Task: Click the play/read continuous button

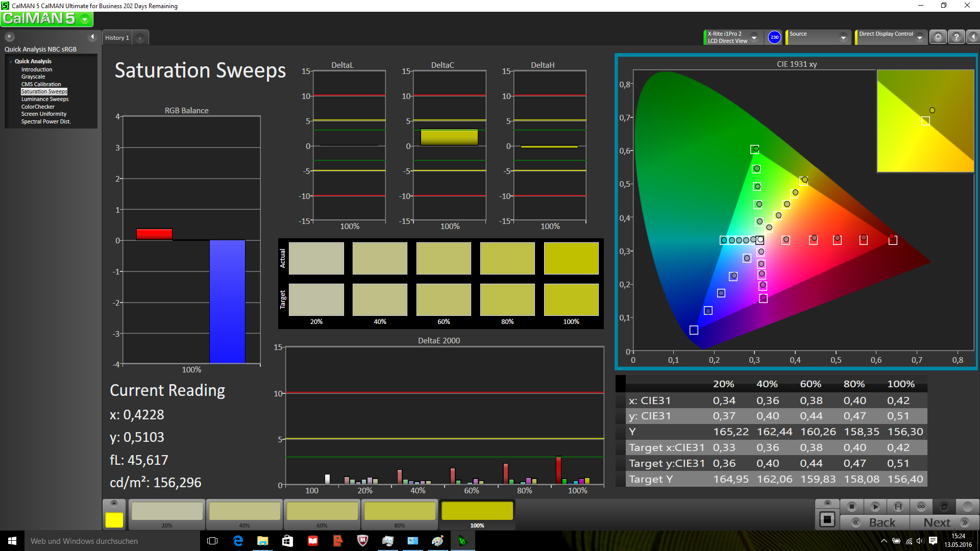Action: (x=875, y=507)
